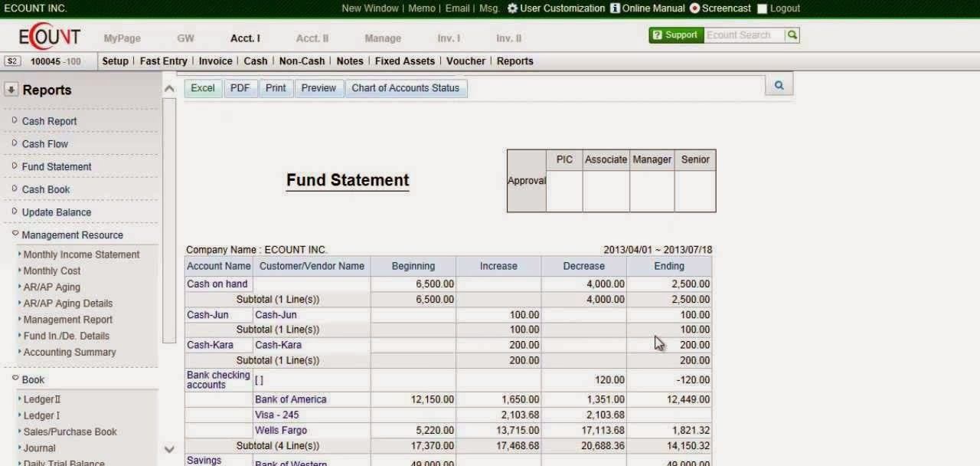Screen dimensions: 980x466
Task: Expand the Cash Report section
Action: coord(49,121)
